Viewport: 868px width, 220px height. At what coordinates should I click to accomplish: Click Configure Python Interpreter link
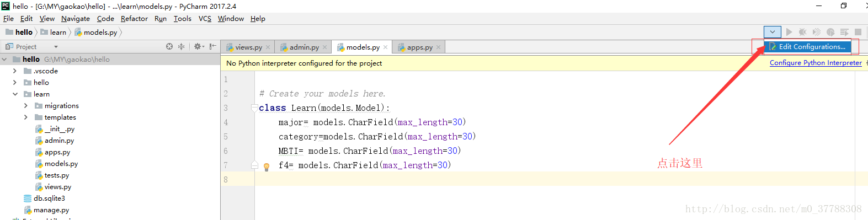coord(816,63)
